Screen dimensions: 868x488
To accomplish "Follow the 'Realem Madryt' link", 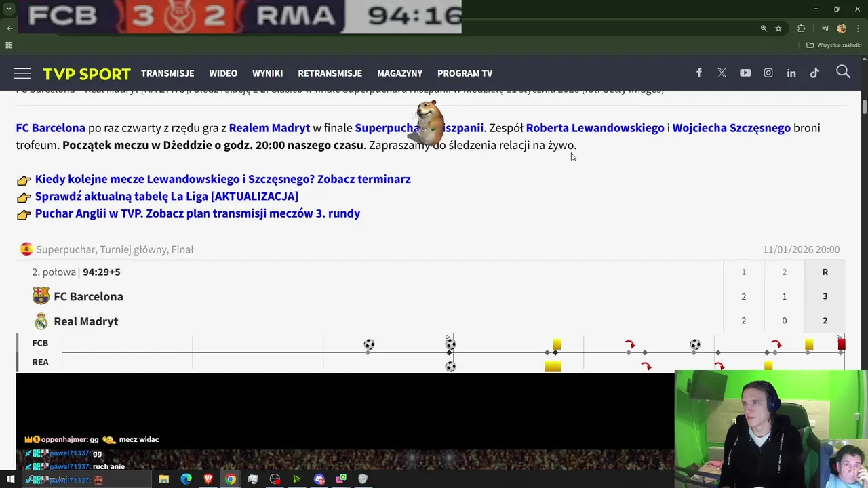I will click(269, 128).
